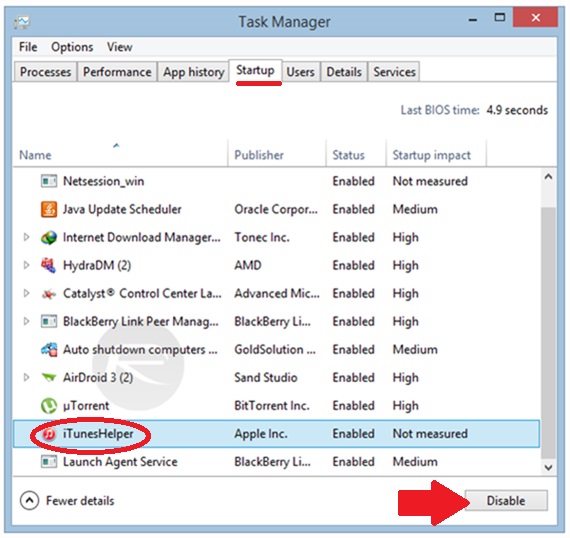The width and height of the screenshot is (570, 538).
Task: Select the Java Update Scheduler icon
Action: 49,209
